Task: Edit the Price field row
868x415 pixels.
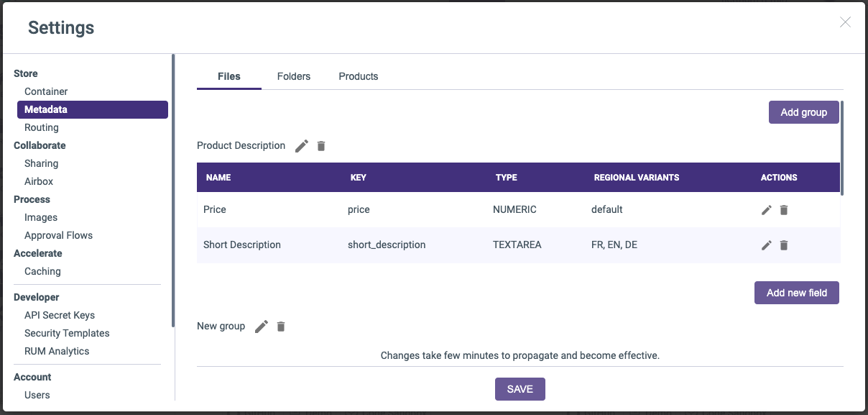Action: click(767, 210)
